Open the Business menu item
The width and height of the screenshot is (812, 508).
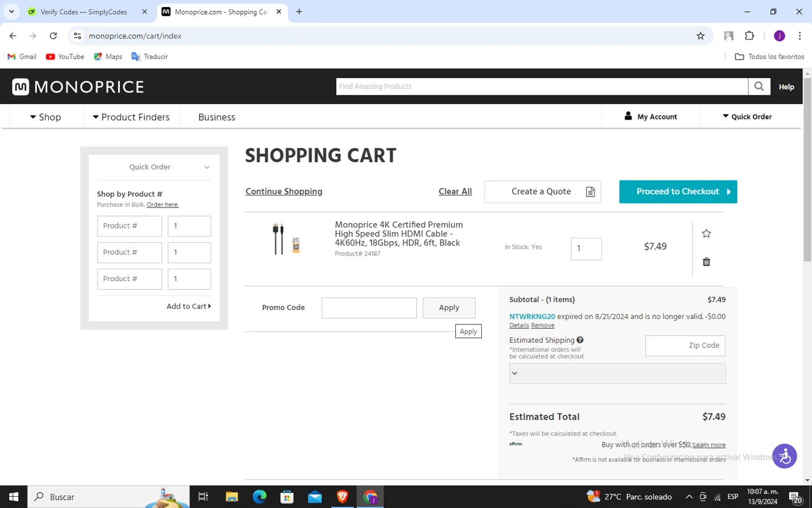pos(217,117)
